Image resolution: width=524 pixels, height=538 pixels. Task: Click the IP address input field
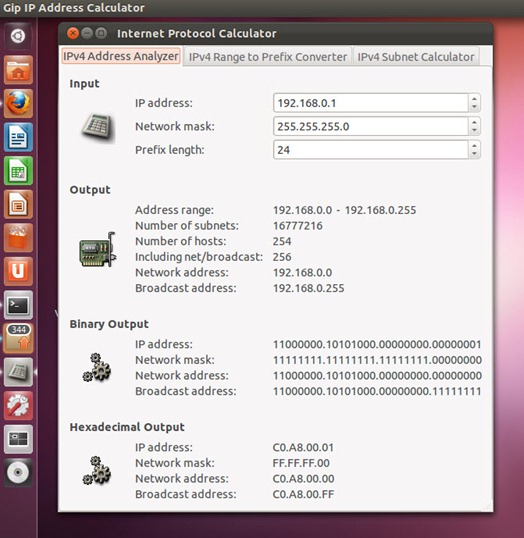click(371, 103)
